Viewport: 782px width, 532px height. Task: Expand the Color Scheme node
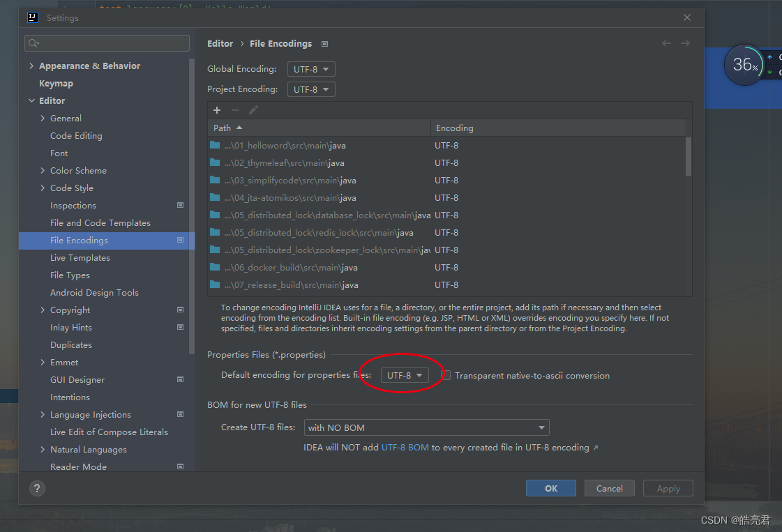click(x=43, y=171)
